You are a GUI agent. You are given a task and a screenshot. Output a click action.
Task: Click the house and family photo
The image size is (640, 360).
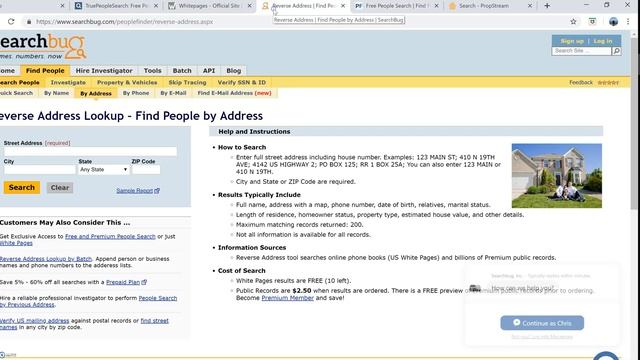557,176
